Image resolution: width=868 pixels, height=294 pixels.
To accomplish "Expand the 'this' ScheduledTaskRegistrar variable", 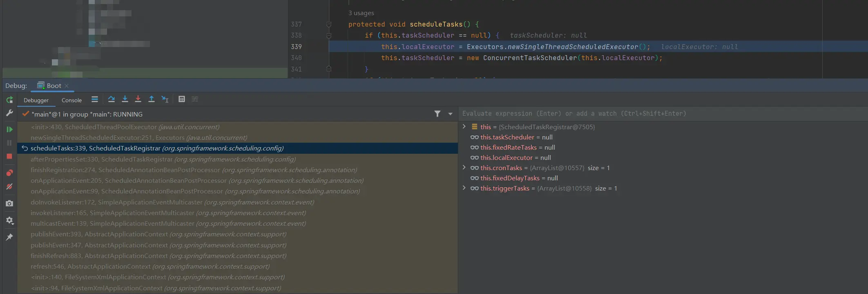I will point(464,127).
